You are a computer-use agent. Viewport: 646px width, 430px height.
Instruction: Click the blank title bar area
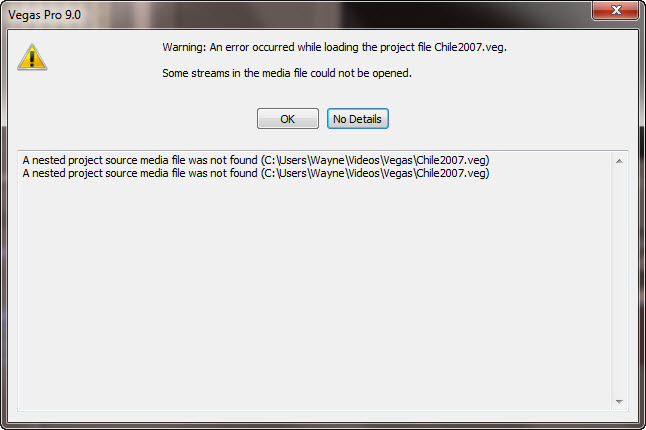click(x=330, y=15)
